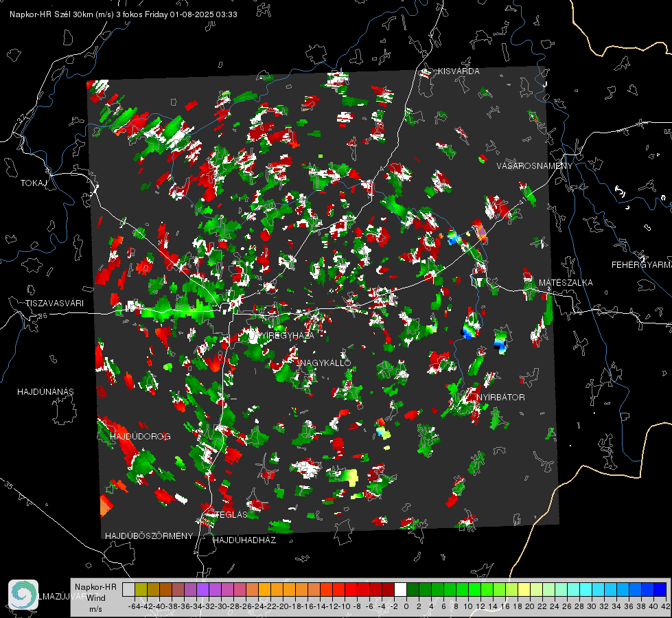
Task: Click the FEHÉRGYARMAT city label
Action: click(x=641, y=265)
